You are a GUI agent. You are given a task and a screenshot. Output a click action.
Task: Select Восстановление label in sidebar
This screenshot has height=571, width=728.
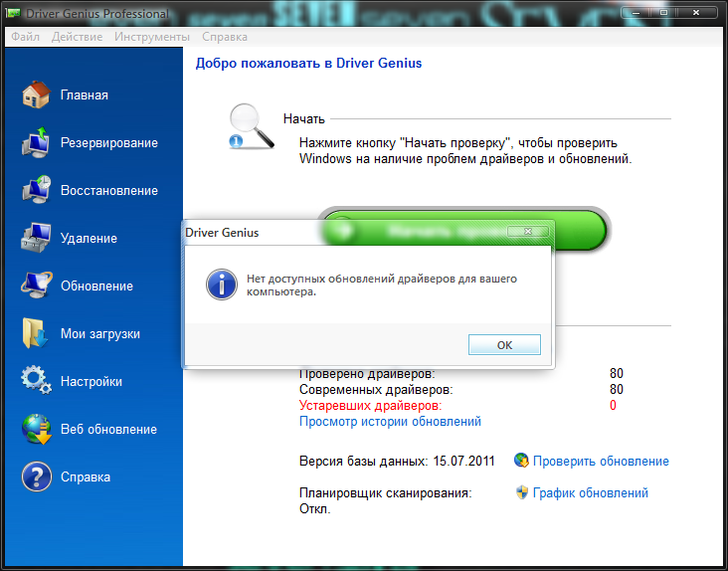coord(109,191)
